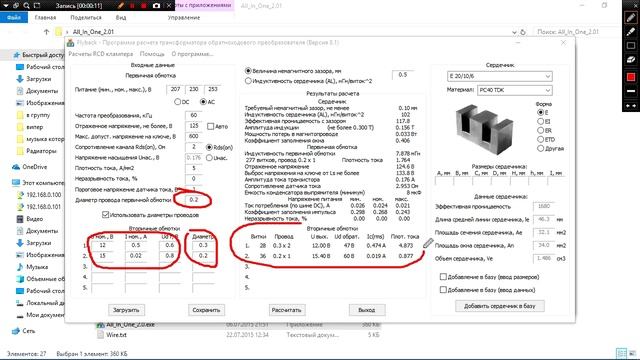The width and height of the screenshot is (640, 360).
Task: Click the Выход button
Action: pyautogui.click(x=367, y=310)
